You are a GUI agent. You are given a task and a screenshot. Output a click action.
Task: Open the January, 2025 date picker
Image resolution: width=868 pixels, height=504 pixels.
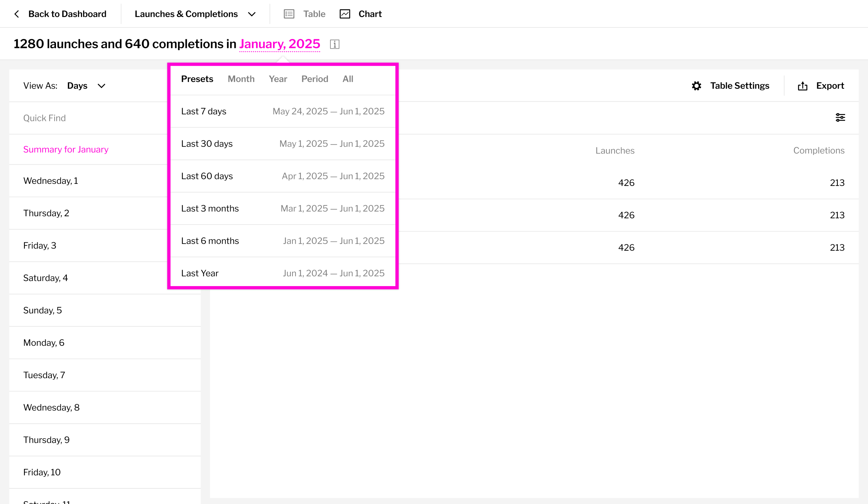click(x=280, y=44)
